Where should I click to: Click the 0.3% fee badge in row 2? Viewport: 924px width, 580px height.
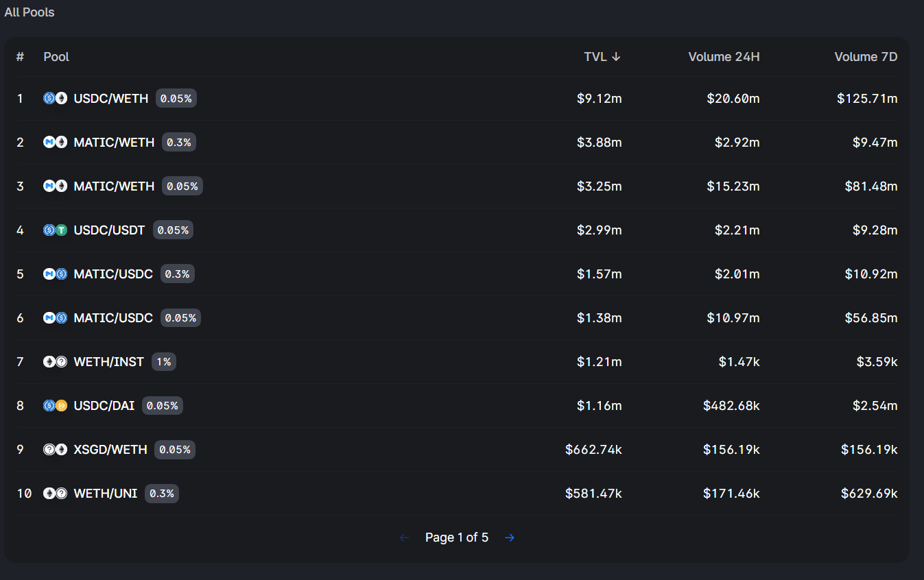click(x=179, y=142)
